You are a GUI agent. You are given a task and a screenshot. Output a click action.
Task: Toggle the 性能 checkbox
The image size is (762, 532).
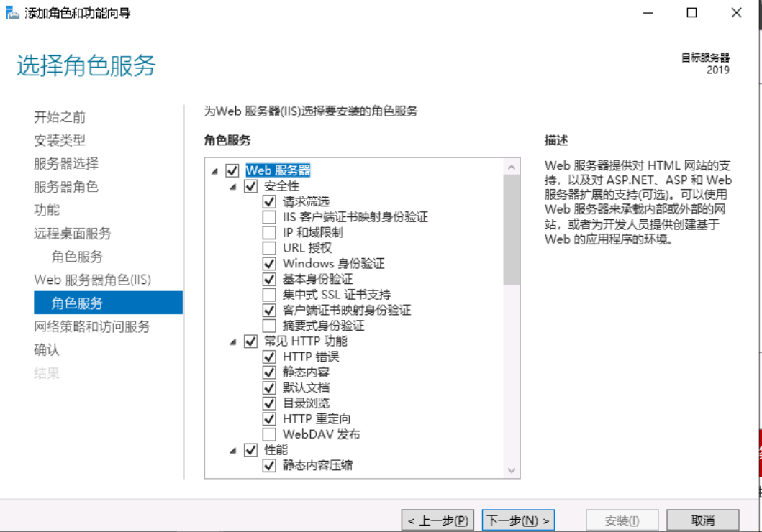pyautogui.click(x=250, y=450)
